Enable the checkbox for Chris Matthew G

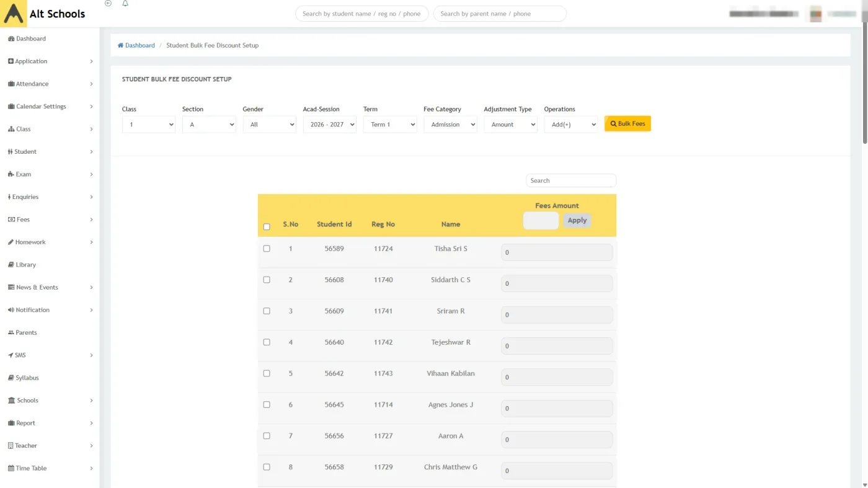coord(267,467)
